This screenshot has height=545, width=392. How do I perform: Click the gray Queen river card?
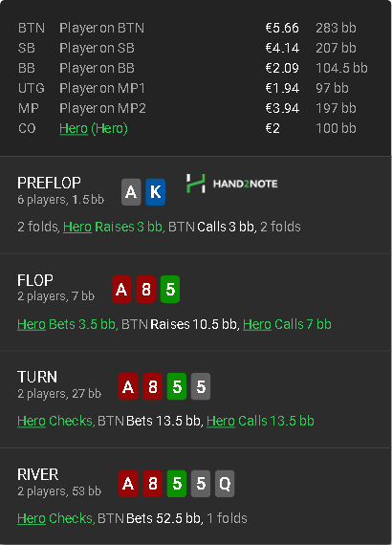click(x=225, y=484)
